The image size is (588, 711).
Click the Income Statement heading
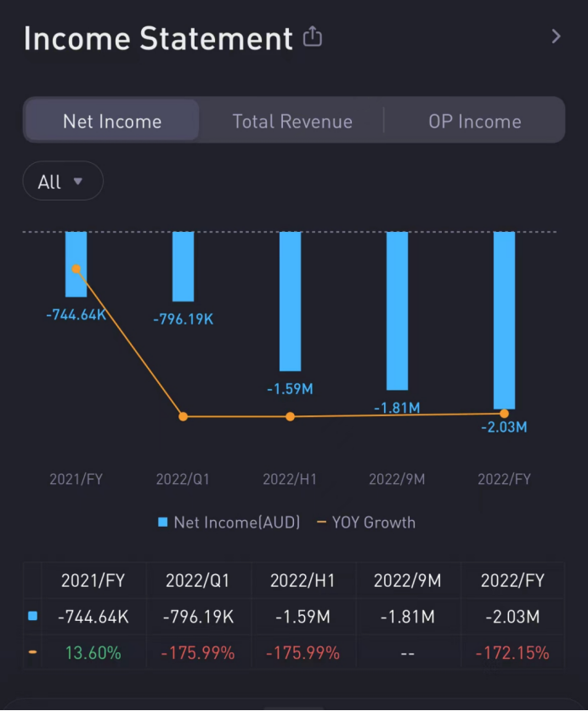[158, 38]
